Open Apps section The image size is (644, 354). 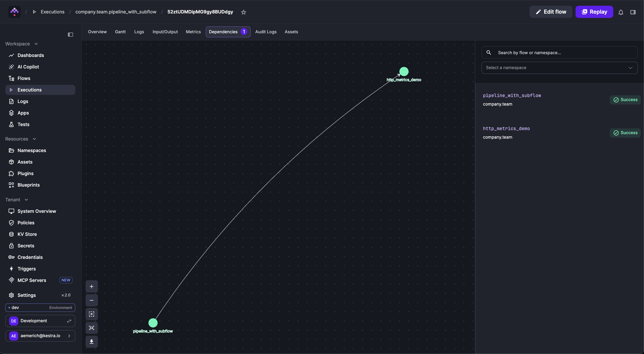coord(40,113)
